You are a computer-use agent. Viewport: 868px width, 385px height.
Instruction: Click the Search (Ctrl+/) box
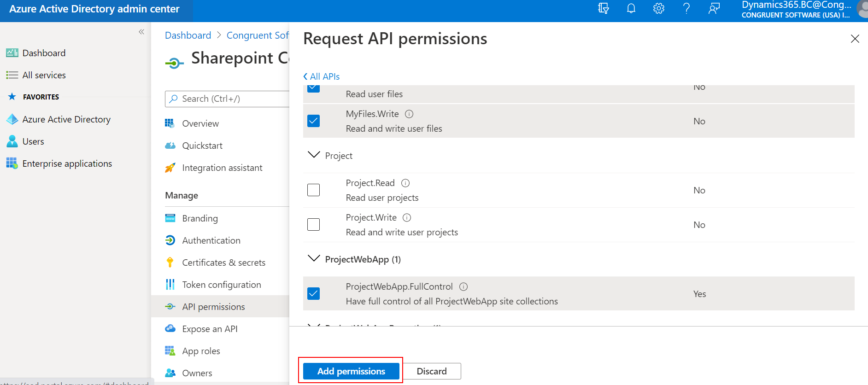227,99
